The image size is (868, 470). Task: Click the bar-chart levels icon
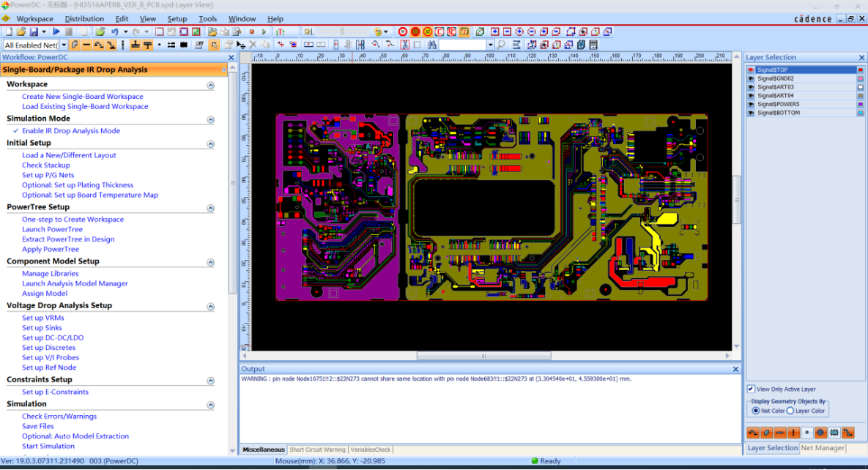tap(280, 31)
